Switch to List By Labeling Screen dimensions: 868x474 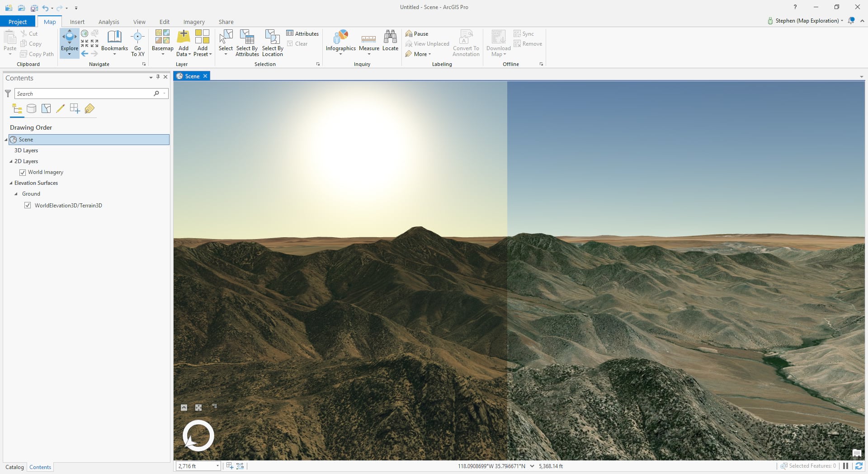(90, 108)
